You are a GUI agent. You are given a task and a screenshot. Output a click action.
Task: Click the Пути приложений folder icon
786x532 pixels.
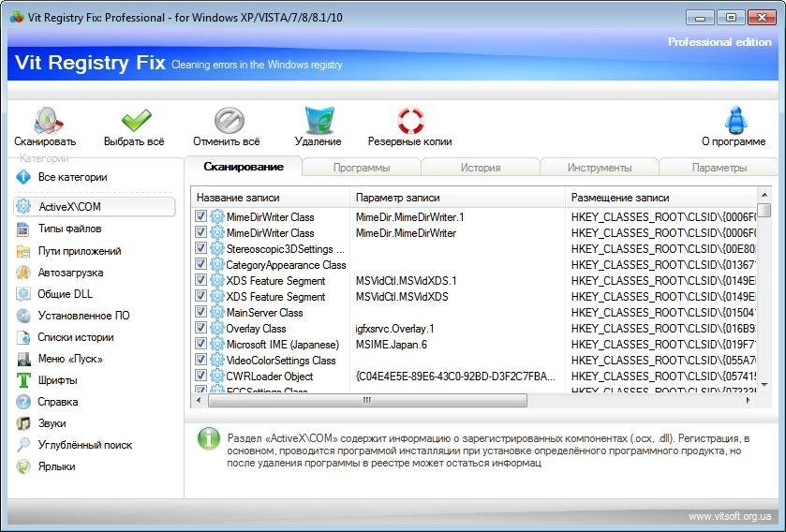pos(23,251)
